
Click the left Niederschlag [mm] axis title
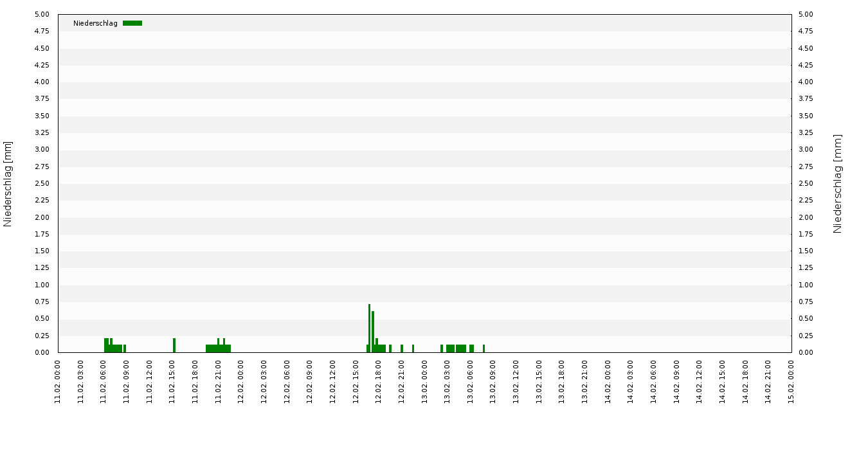(8, 184)
